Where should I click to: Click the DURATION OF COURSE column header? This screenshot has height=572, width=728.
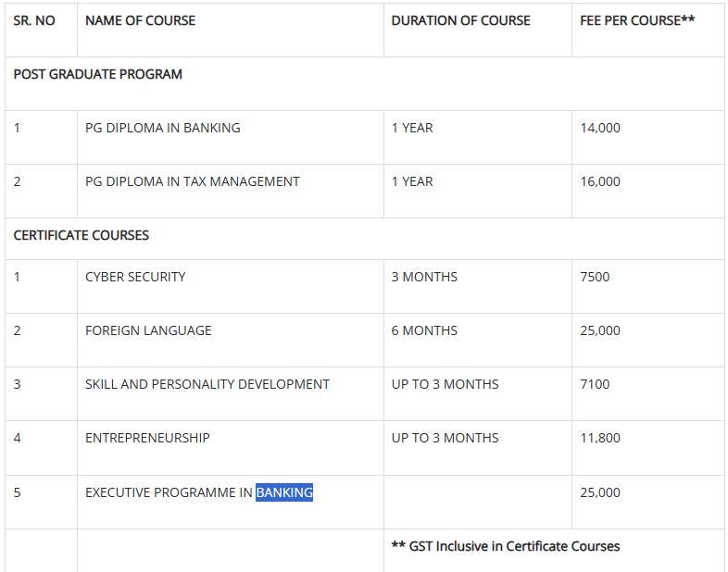[x=460, y=20]
